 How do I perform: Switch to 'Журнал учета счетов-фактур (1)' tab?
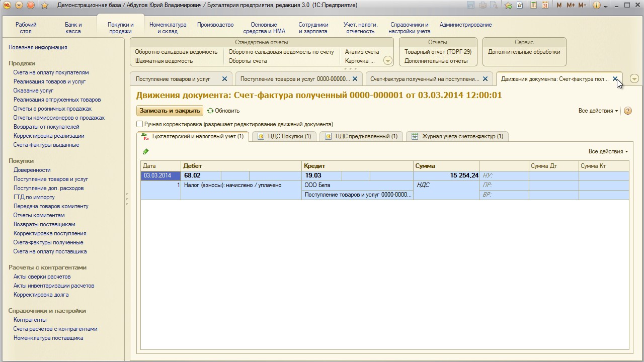point(457,136)
